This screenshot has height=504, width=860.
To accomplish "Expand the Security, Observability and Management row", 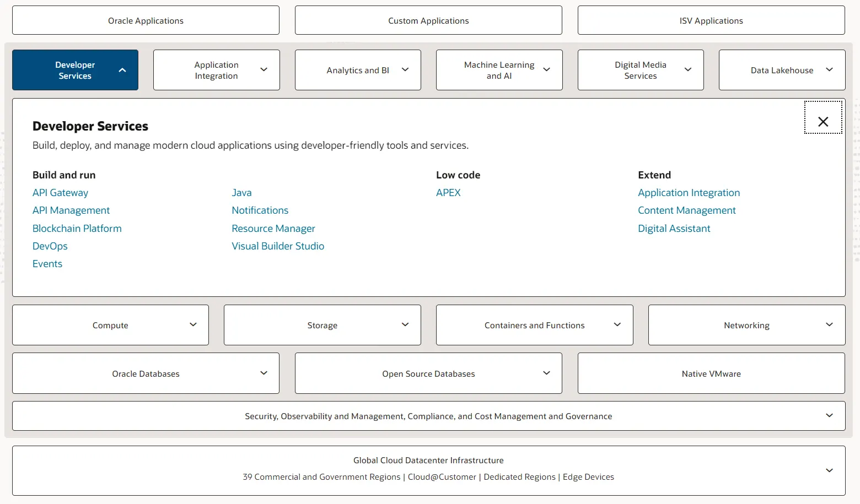I will click(x=428, y=416).
